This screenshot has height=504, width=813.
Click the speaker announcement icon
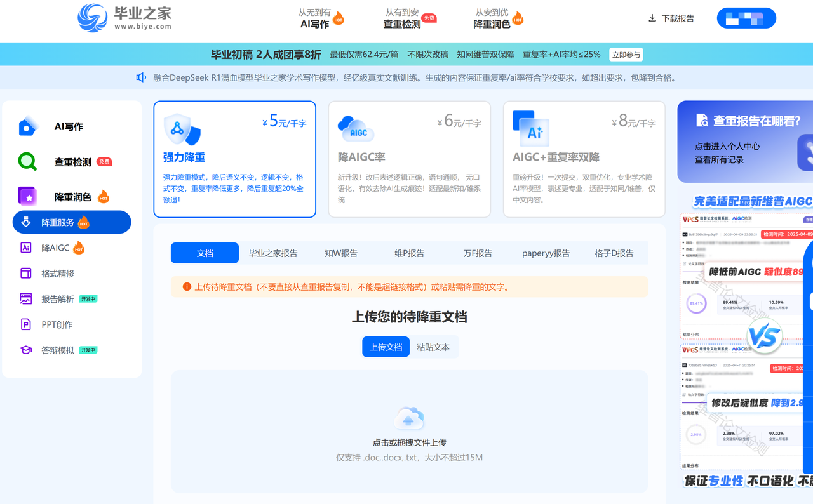(141, 77)
